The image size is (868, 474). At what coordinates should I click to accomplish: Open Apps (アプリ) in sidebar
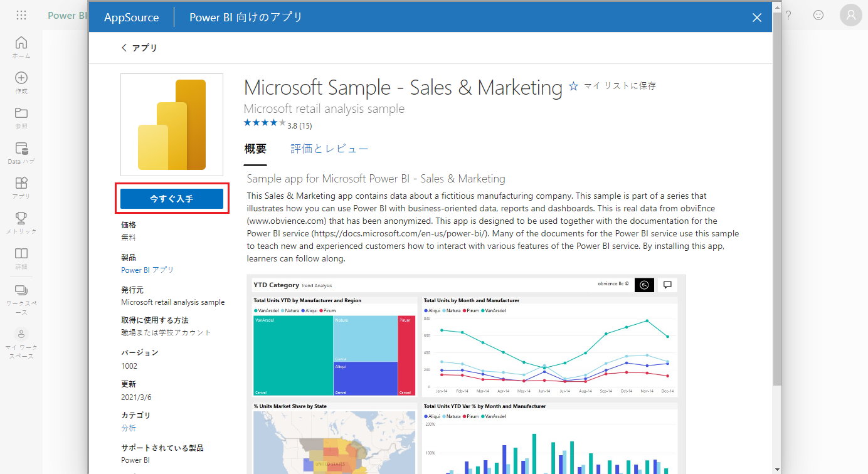point(21,188)
